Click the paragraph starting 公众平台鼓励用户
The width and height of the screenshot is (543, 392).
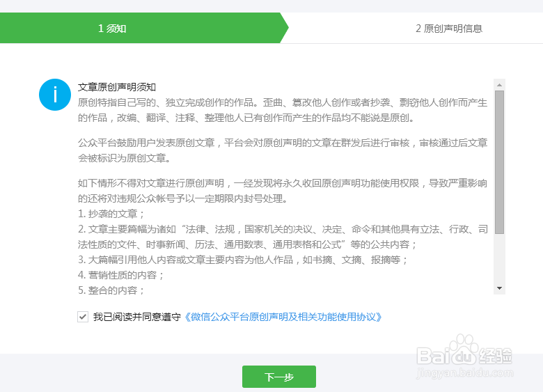click(x=283, y=150)
